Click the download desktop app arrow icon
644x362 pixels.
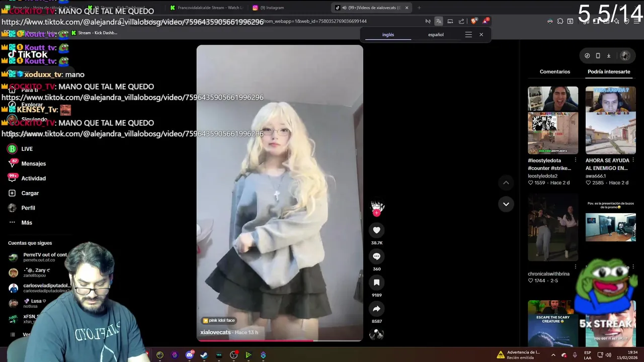(x=608, y=56)
